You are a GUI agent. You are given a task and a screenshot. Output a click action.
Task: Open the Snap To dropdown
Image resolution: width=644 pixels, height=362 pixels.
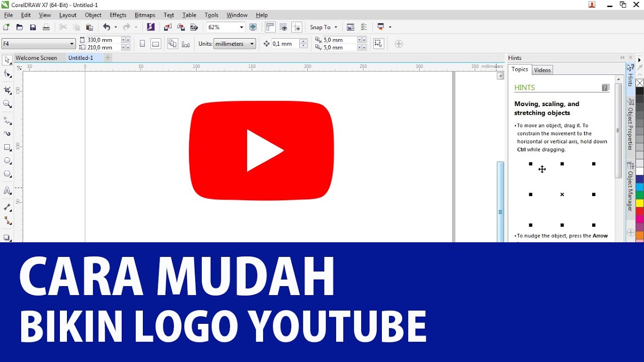tap(324, 27)
